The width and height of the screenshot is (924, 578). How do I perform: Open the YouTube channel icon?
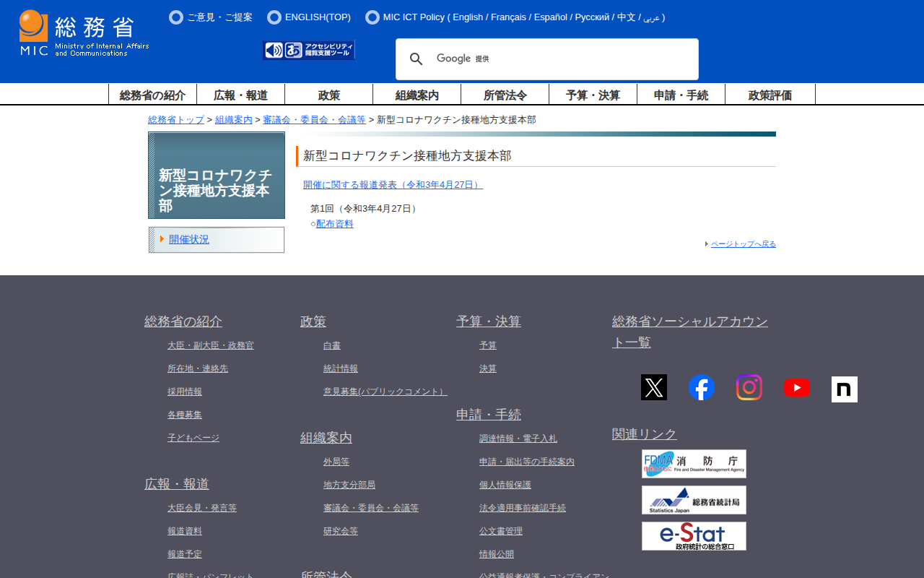796,388
